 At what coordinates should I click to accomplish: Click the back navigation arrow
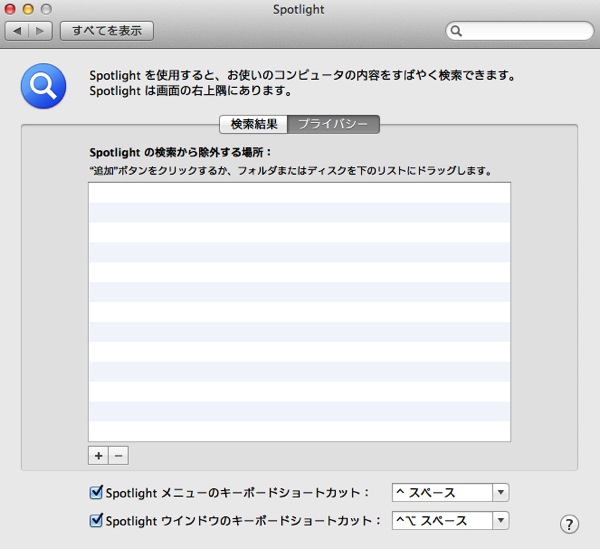tap(17, 31)
